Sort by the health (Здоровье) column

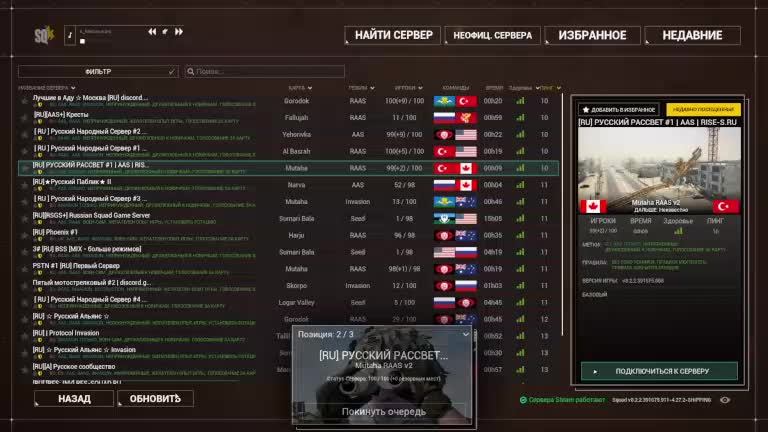(x=524, y=88)
